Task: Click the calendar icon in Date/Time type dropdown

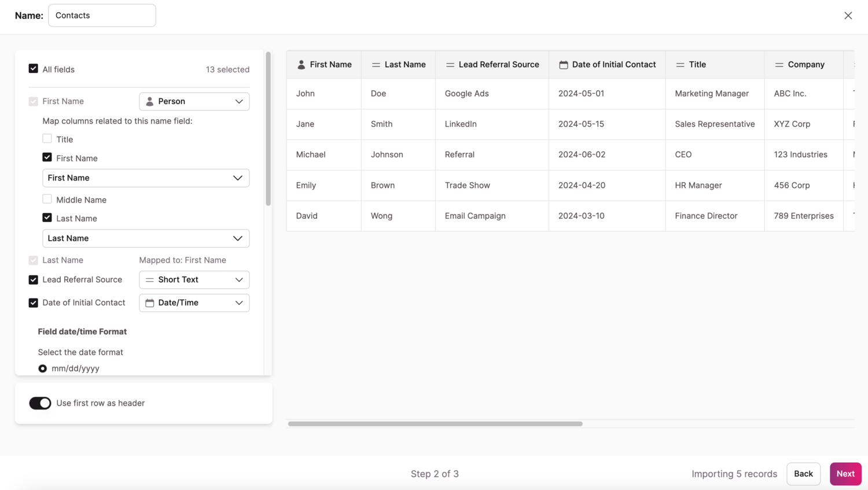Action: click(x=150, y=303)
